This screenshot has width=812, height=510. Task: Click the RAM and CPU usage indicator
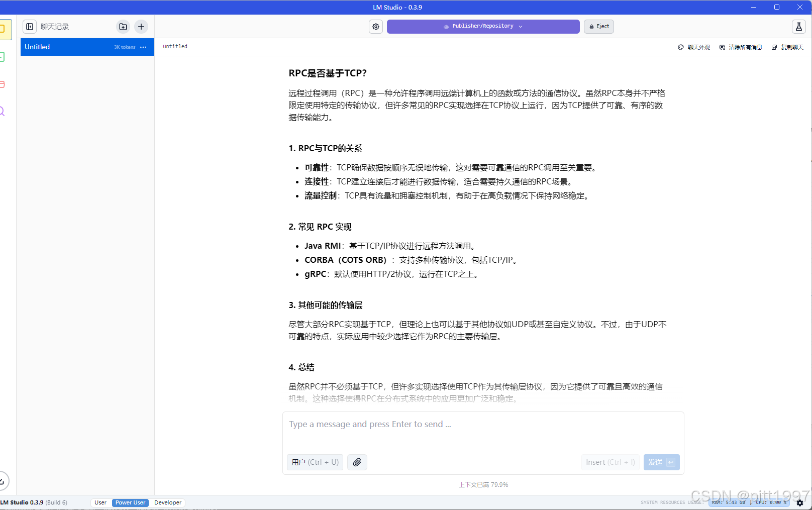[749, 502]
